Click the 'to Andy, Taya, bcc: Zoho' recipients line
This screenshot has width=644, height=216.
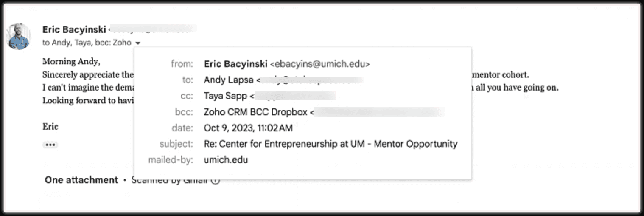tap(87, 43)
